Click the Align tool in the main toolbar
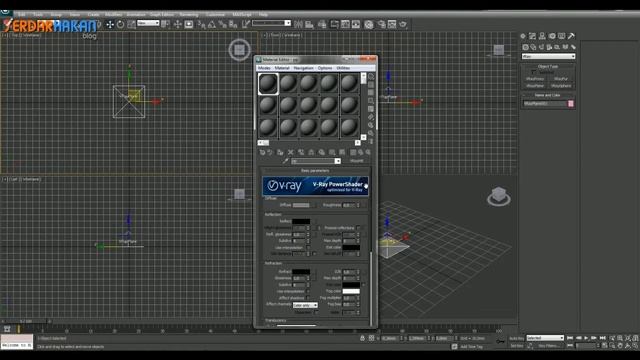The height and width of the screenshot is (360, 640). click(x=309, y=24)
